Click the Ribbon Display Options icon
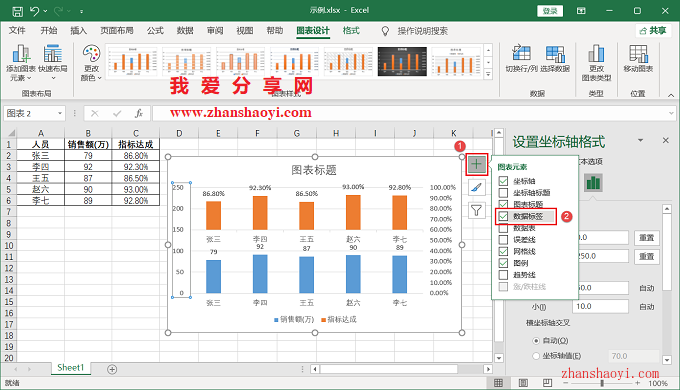 [x=581, y=11]
